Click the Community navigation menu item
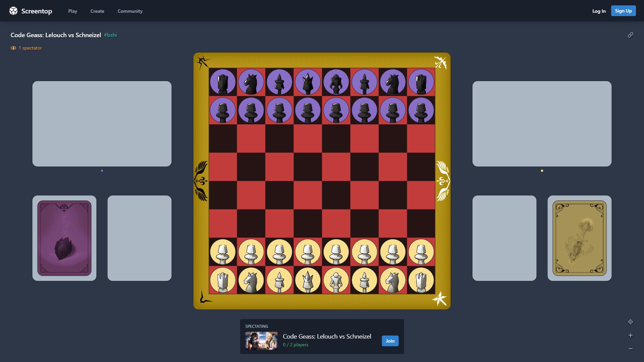 (x=130, y=11)
